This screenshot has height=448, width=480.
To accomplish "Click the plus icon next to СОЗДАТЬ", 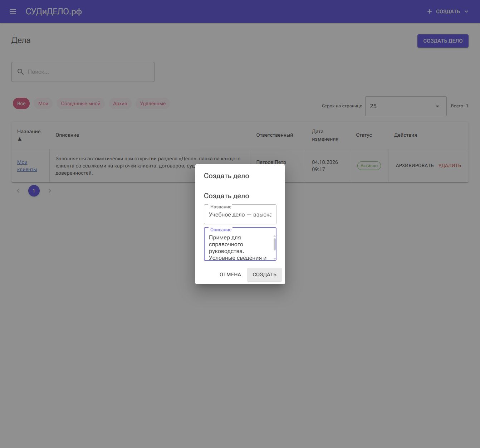I will (x=429, y=11).
